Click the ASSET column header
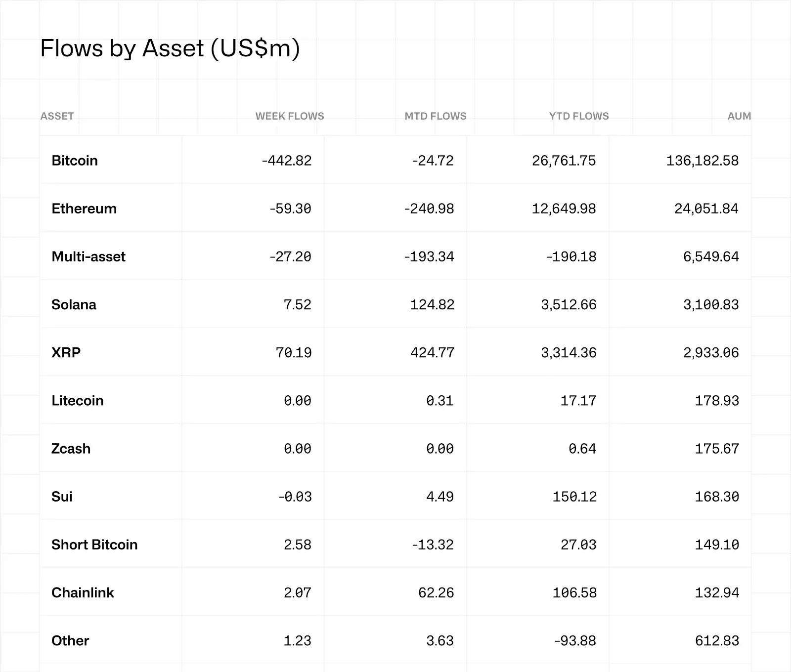Viewport: 791px width, 672px height. (x=57, y=116)
